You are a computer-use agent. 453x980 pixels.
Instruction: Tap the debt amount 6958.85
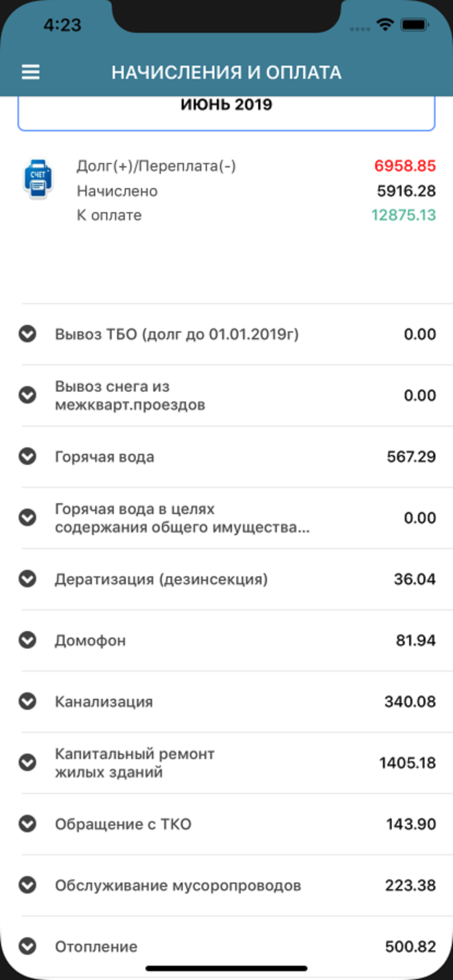click(x=404, y=166)
